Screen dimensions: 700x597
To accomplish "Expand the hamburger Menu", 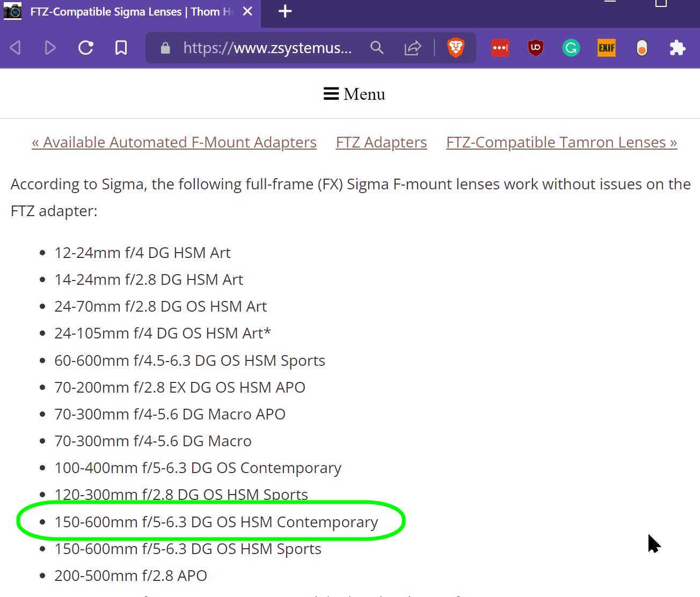I will tap(354, 94).
